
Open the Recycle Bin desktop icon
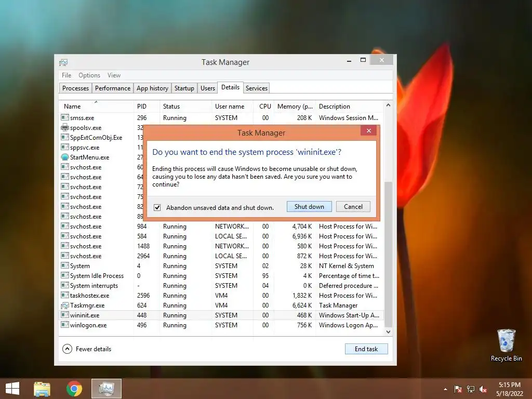506,345
